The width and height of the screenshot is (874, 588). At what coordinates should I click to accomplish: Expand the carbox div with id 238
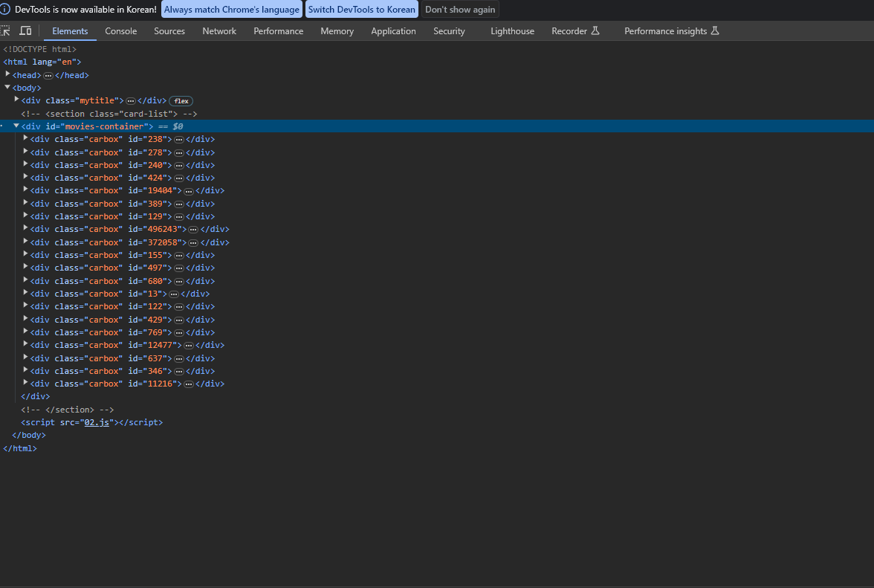coord(25,138)
